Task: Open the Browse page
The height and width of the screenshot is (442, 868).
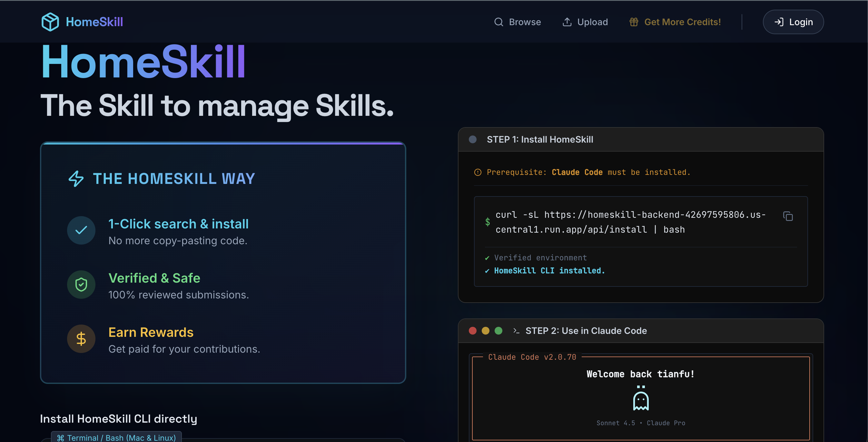Action: click(525, 22)
